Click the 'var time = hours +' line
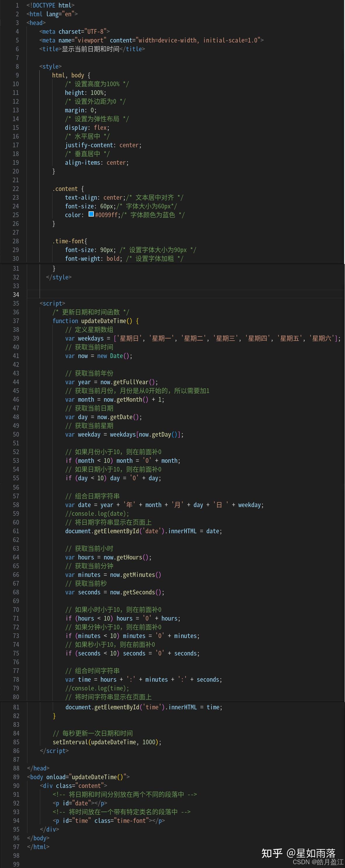345x868 pixels. [x=144, y=680]
